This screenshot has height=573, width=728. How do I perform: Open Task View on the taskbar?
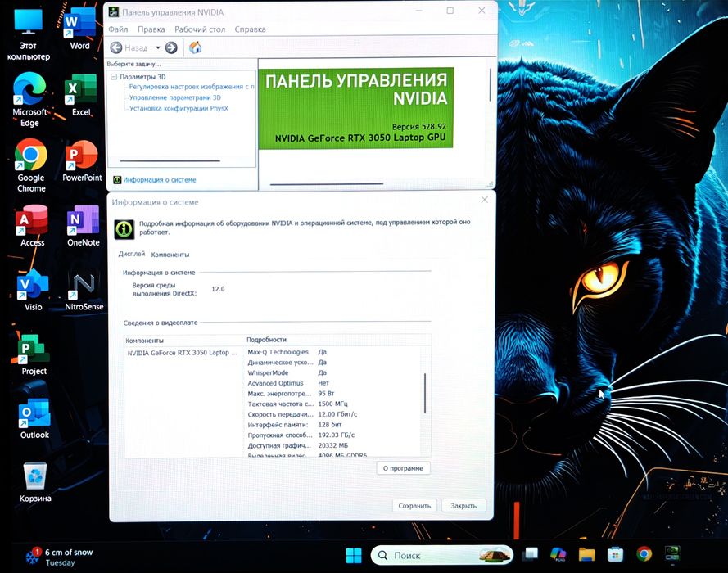point(530,554)
